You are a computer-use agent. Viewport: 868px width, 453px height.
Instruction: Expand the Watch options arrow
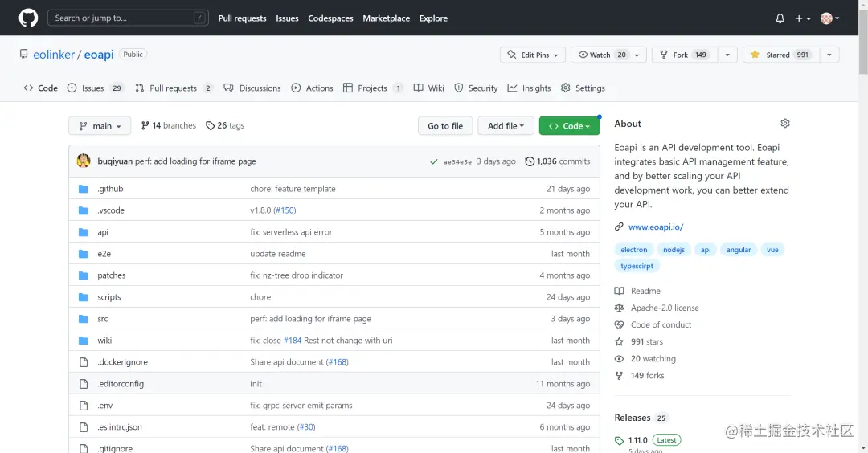click(x=637, y=55)
